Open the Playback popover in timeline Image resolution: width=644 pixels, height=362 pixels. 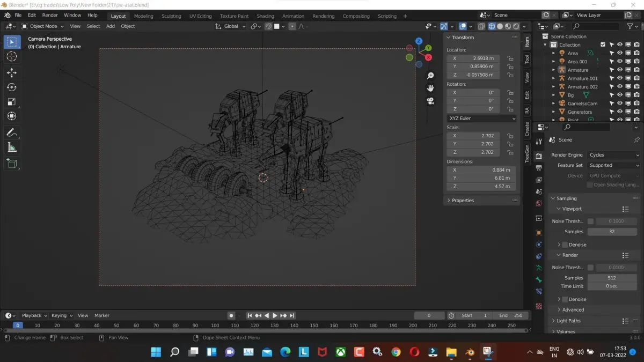coord(34,315)
